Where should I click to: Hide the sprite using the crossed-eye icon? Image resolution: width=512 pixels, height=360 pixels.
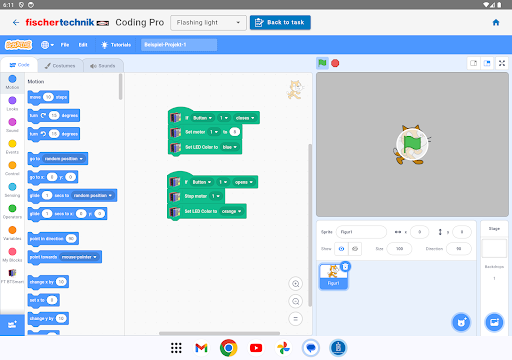tap(355, 249)
